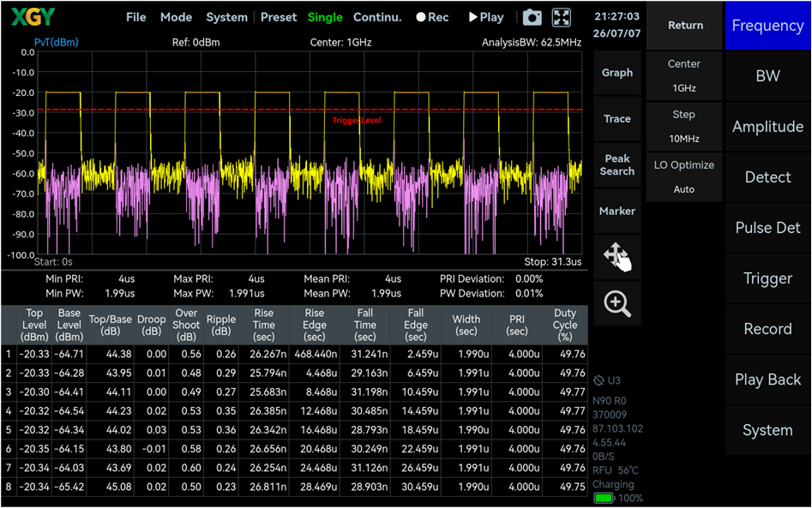The width and height of the screenshot is (812, 508).
Task: Open the Mode menu
Action: coord(176,17)
